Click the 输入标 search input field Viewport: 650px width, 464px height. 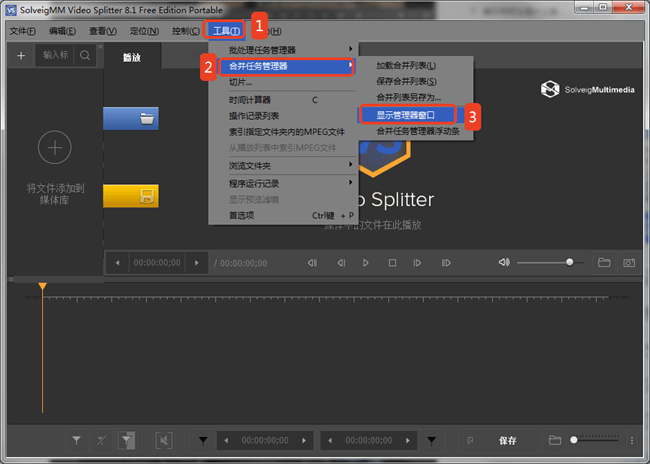(x=55, y=55)
